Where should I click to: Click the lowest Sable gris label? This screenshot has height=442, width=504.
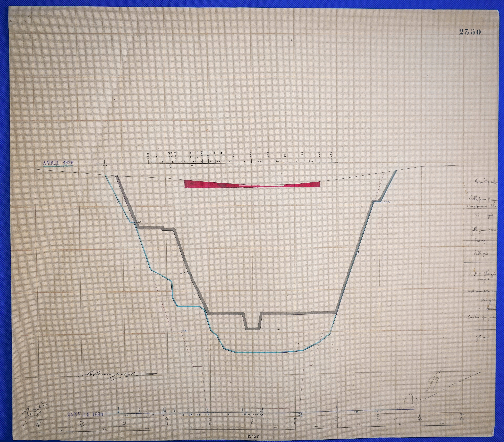(x=482, y=338)
